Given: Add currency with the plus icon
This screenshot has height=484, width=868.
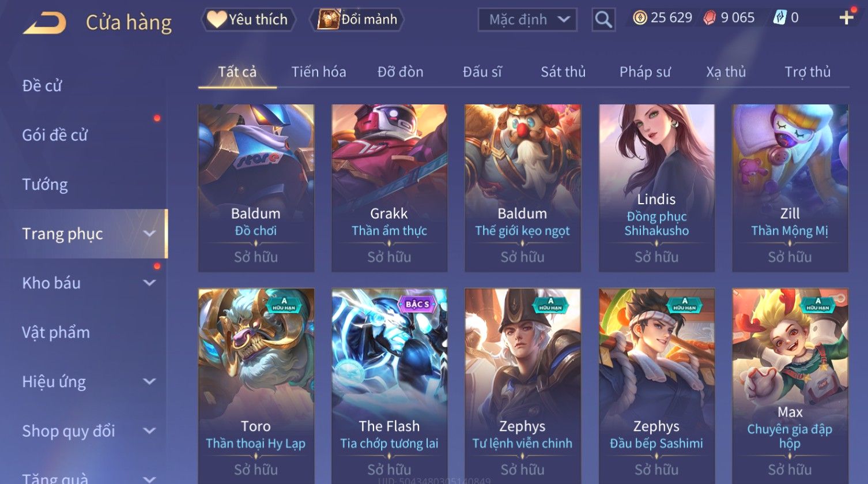Looking at the screenshot, I should pyautogui.click(x=846, y=18).
